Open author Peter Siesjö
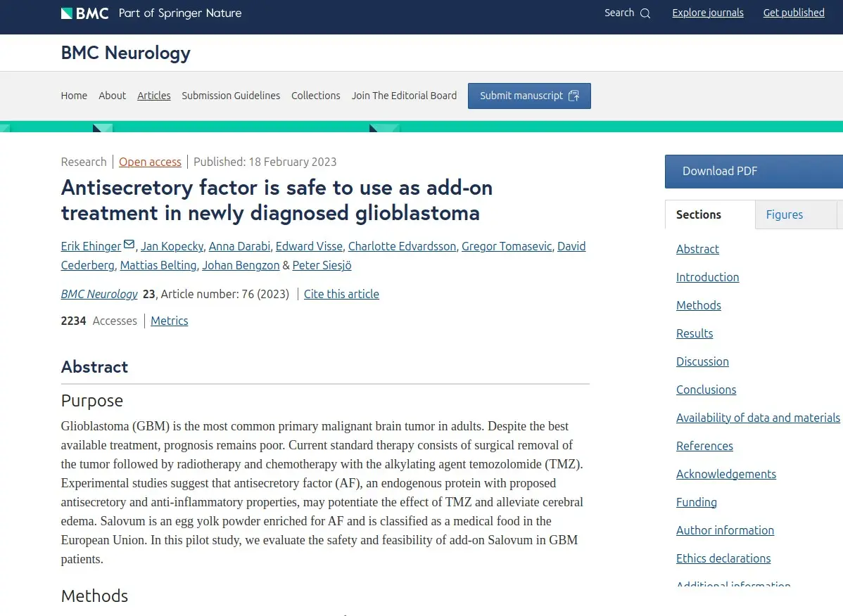Viewport: 843px width, 616px height. click(x=322, y=265)
